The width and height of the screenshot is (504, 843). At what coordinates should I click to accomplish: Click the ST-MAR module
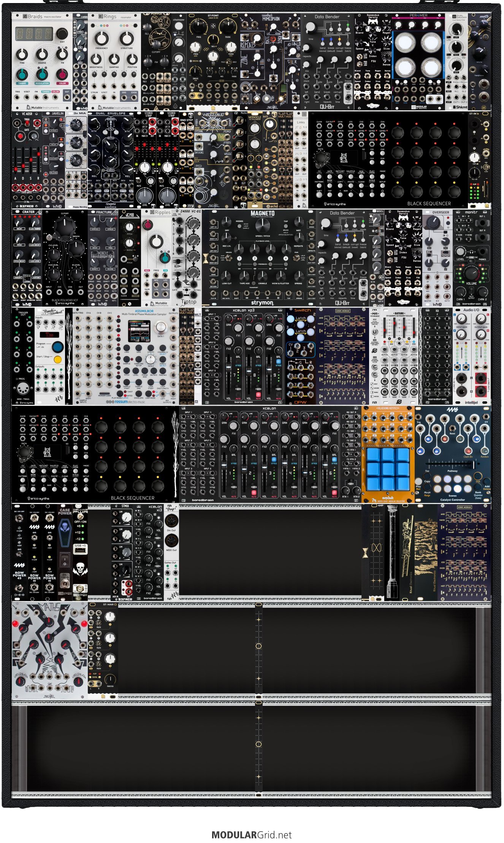tap(103, 651)
